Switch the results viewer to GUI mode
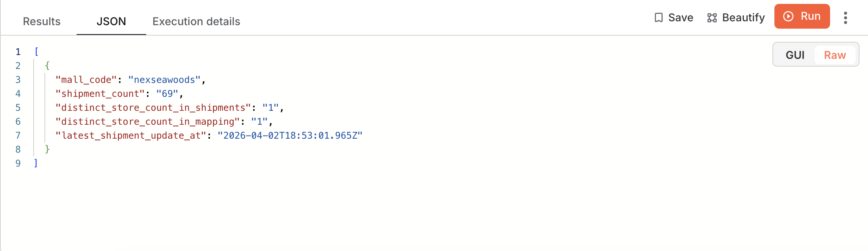Image resolution: width=868 pixels, height=251 pixels. pos(795,55)
